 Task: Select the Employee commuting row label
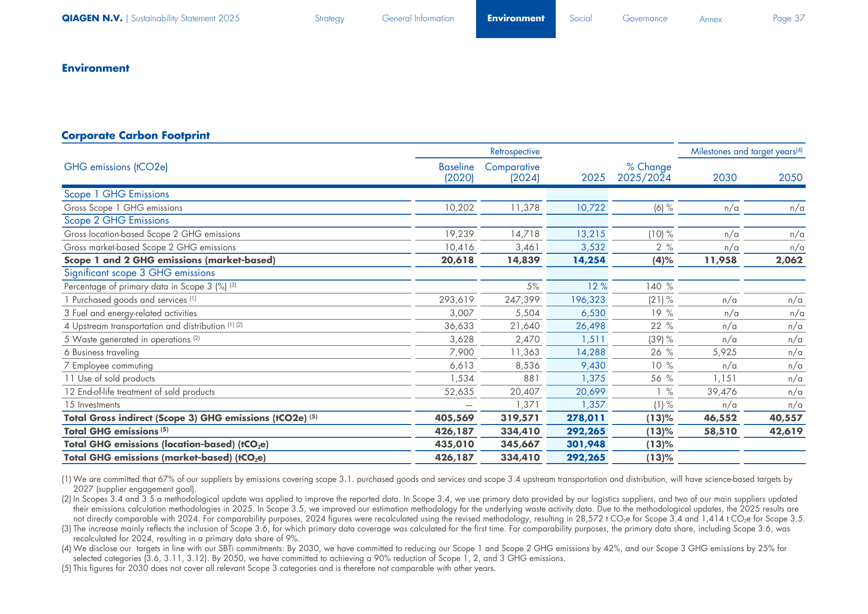(x=108, y=366)
